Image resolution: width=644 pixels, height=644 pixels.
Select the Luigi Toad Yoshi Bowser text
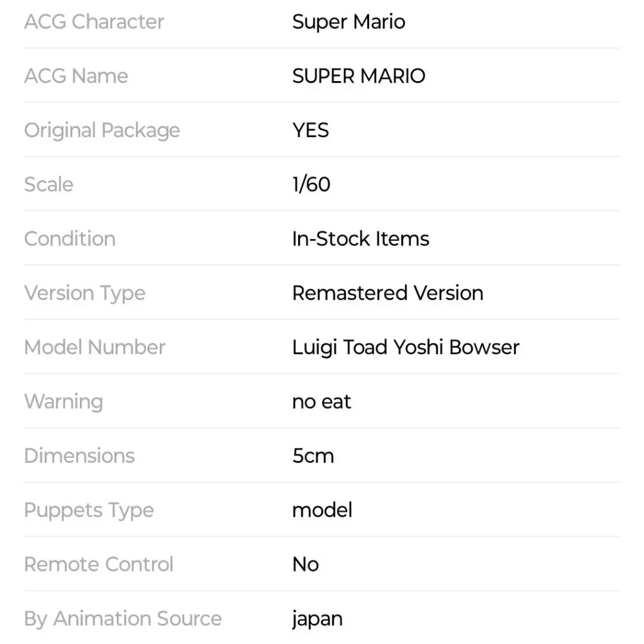point(406,348)
